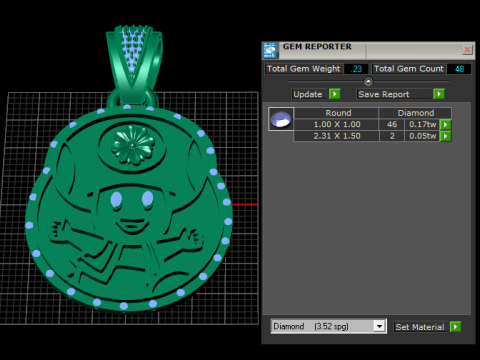Click the Diamond column header
The image size is (480, 360).
(415, 113)
